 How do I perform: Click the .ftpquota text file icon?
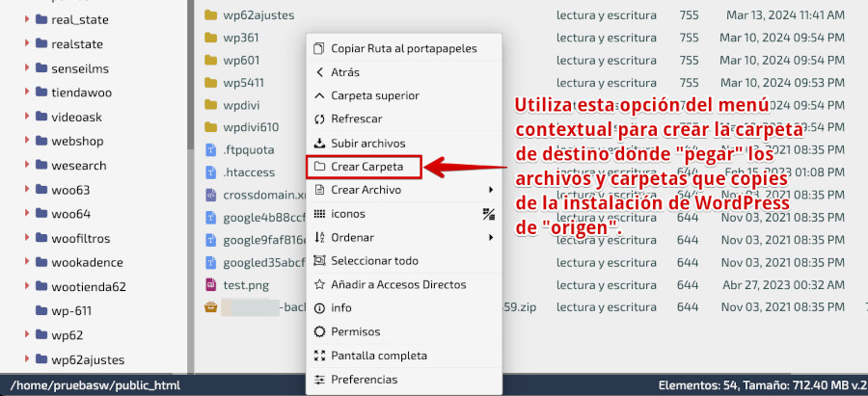[210, 149]
